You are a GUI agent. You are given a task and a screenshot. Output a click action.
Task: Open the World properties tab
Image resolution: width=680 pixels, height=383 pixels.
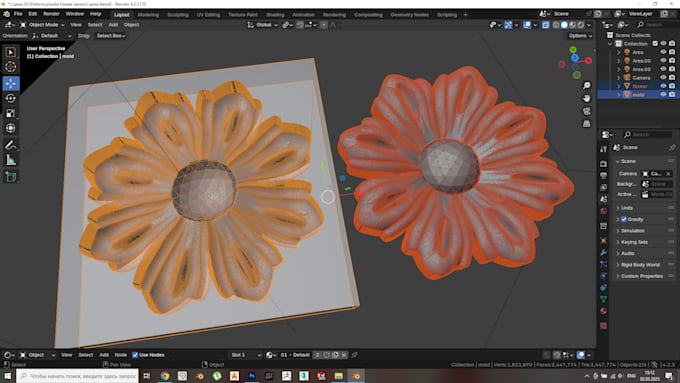point(603,211)
